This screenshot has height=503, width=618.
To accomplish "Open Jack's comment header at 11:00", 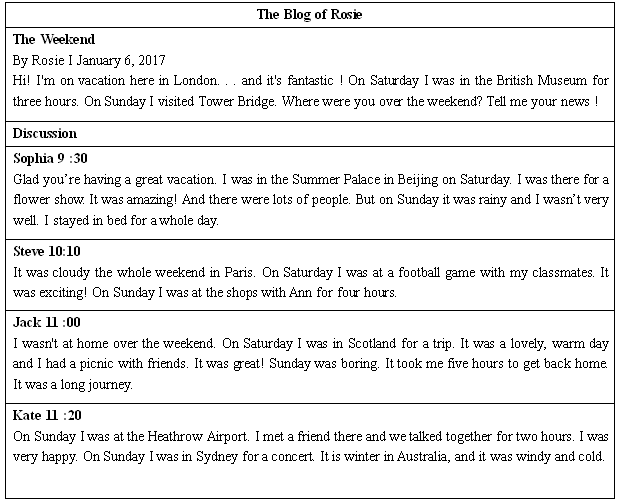I will click(47, 323).
